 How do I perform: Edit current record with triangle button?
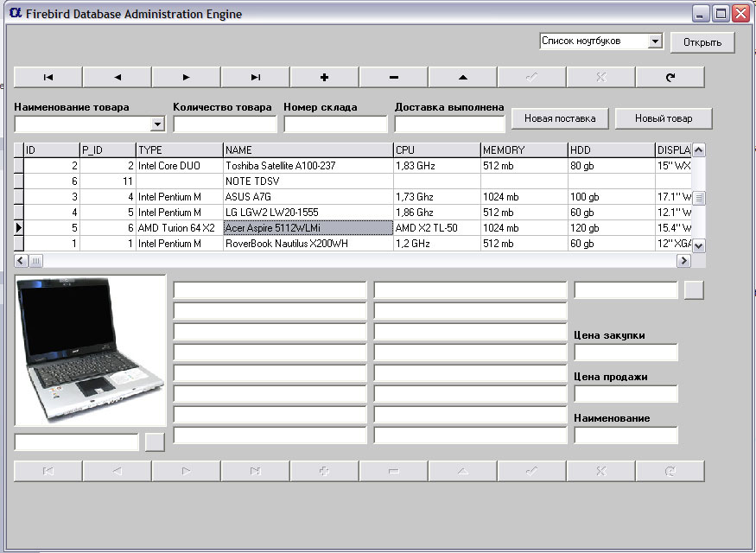pos(463,77)
